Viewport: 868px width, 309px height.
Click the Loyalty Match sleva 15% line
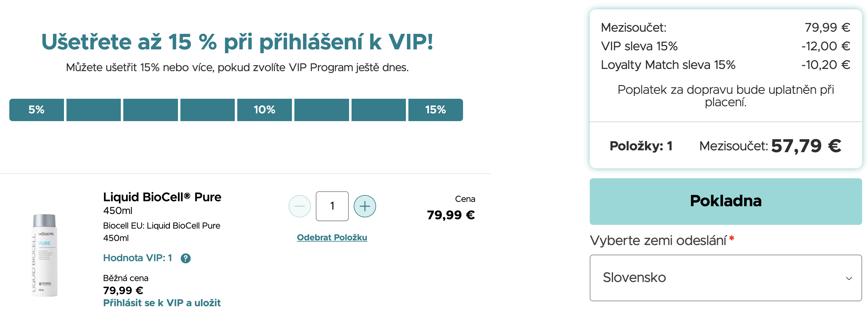pyautogui.click(x=668, y=65)
